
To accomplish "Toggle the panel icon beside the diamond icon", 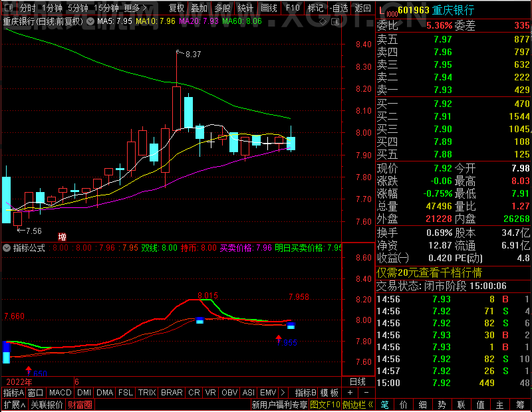I will pyautogui.click(x=335, y=22).
